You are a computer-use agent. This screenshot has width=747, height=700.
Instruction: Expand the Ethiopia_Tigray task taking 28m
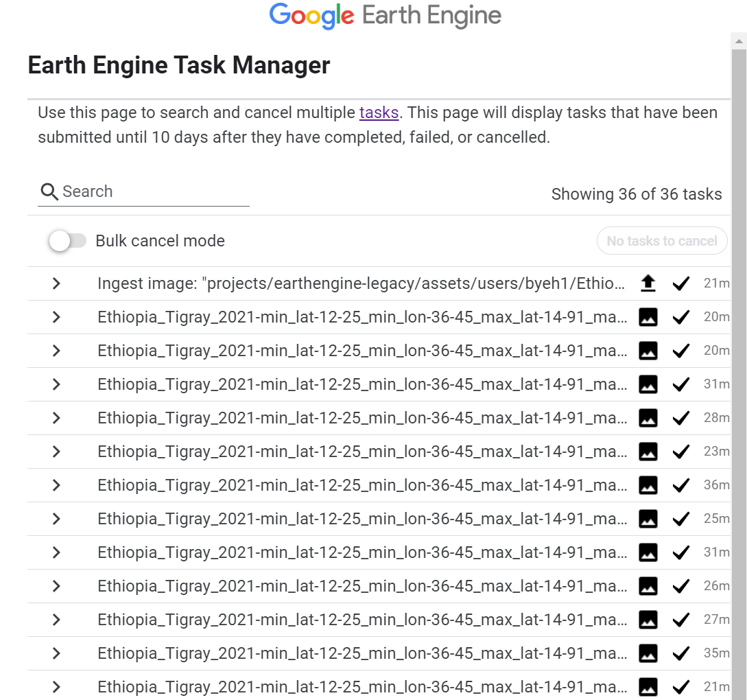(x=56, y=418)
